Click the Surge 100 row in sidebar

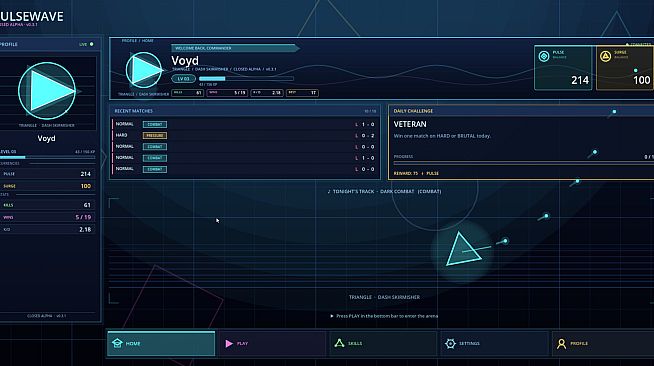48,186
